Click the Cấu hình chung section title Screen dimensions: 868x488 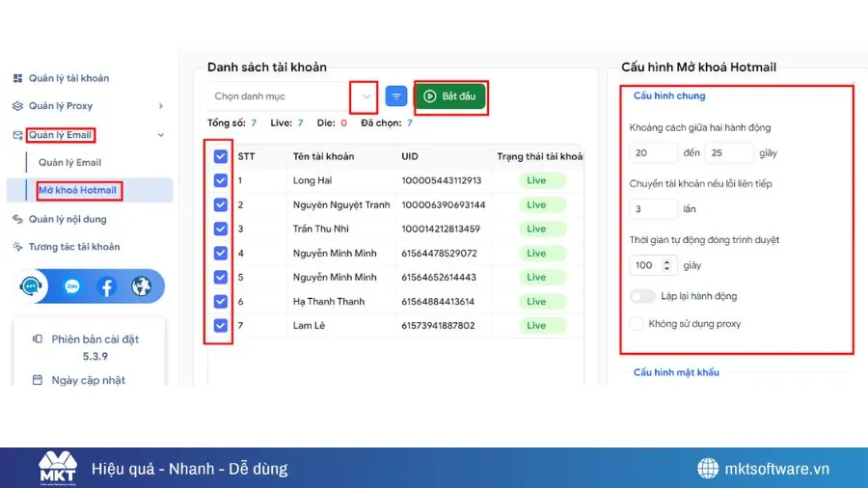669,95
